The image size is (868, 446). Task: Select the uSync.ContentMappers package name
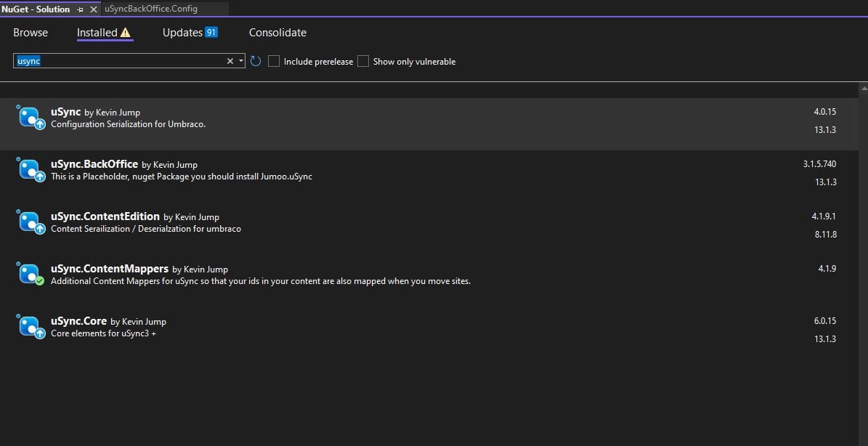(x=110, y=268)
